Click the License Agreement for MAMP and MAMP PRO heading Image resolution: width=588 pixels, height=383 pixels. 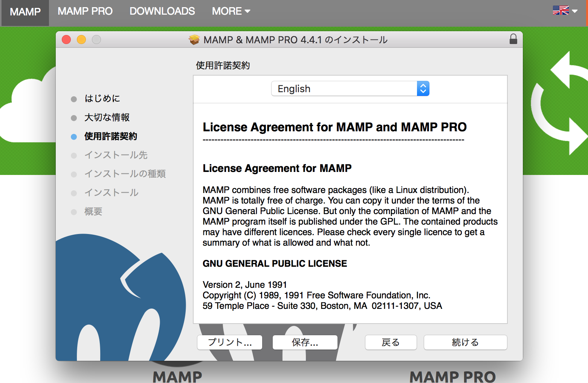(334, 127)
